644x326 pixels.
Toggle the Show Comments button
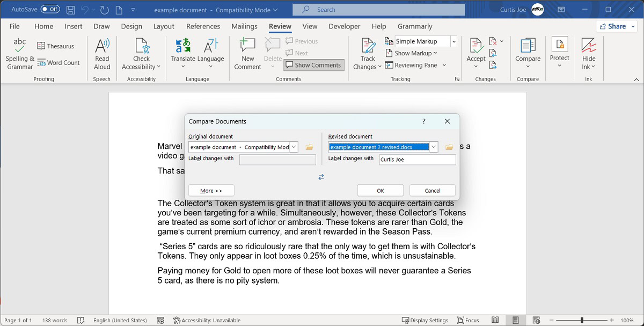pos(313,65)
